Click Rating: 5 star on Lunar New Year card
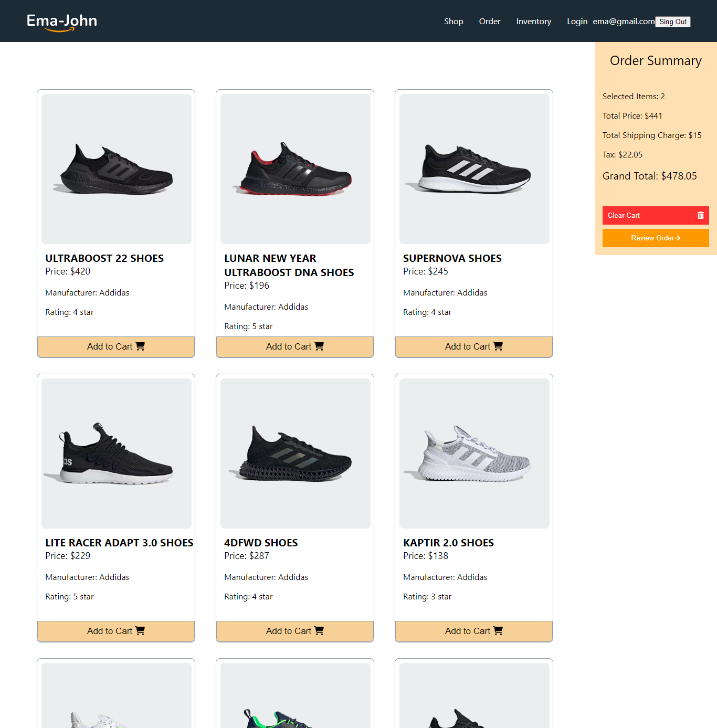Image resolution: width=717 pixels, height=728 pixels. point(248,326)
